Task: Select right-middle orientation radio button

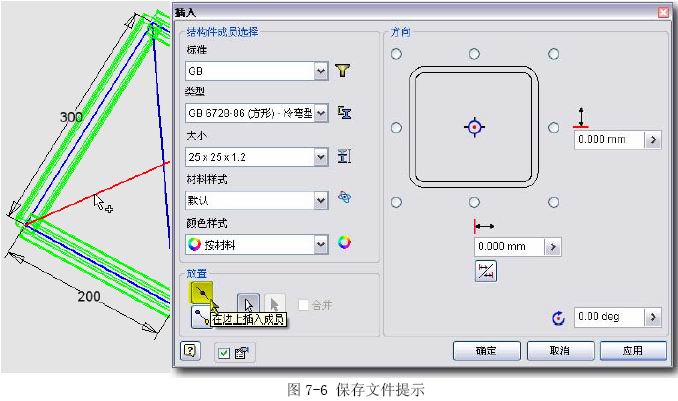Action: coord(553,127)
